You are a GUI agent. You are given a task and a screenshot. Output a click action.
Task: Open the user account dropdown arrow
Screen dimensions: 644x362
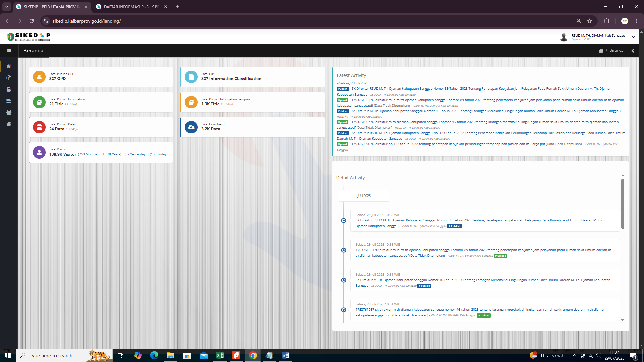pos(633,37)
